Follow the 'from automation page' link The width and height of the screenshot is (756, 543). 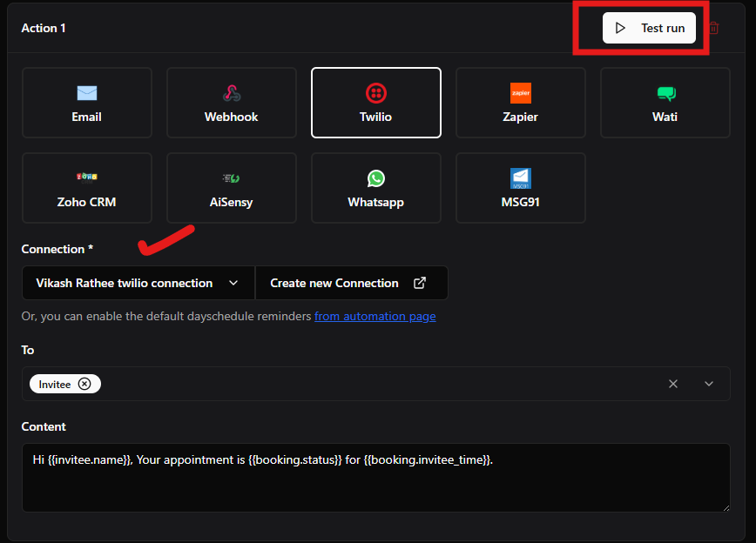pos(375,316)
